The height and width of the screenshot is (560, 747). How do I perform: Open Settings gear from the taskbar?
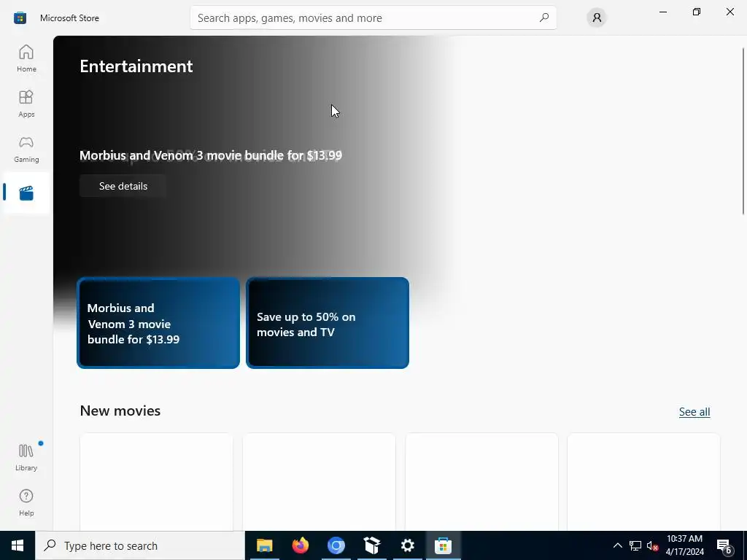point(407,545)
